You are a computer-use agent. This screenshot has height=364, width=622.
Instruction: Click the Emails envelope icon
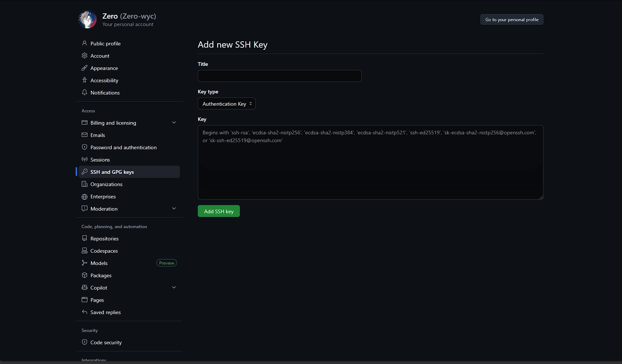click(x=85, y=135)
